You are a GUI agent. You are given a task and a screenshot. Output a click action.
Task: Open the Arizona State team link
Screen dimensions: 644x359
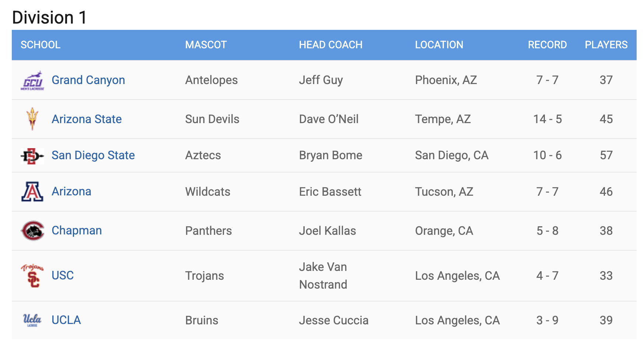coord(87,119)
